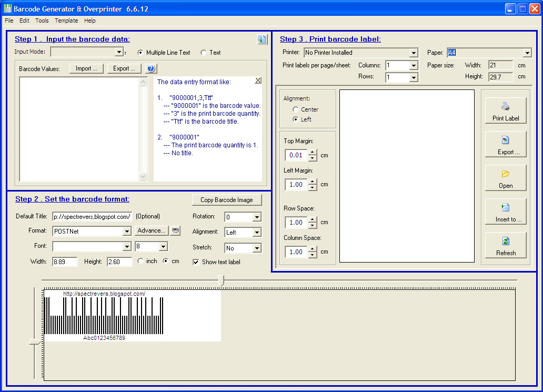Choose Center alignment radio button
The height and width of the screenshot is (392, 543).
tap(295, 109)
